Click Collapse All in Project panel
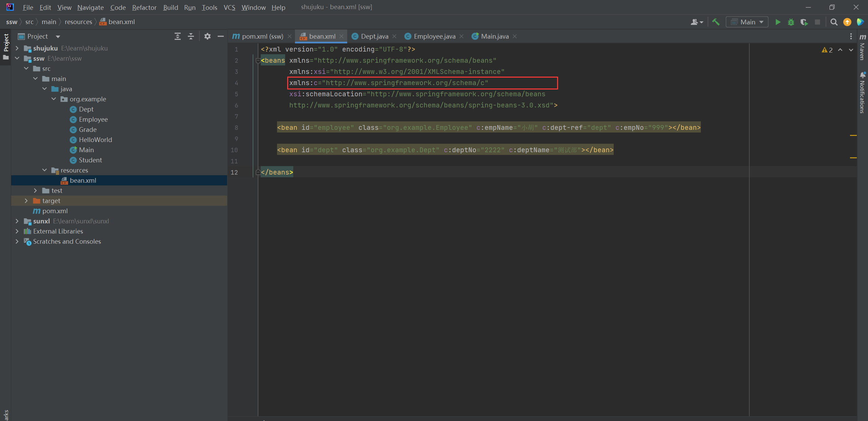The height and width of the screenshot is (421, 868). point(191,36)
